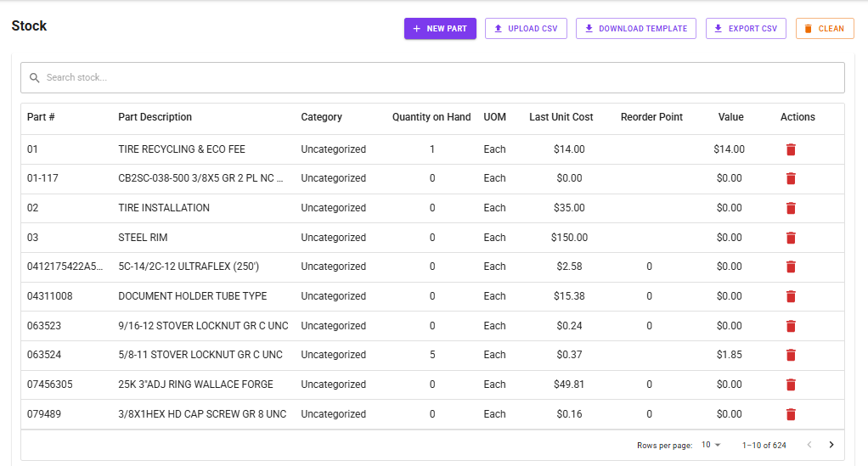This screenshot has height=466, width=868.
Task: Click the Category column header
Action: (x=321, y=117)
